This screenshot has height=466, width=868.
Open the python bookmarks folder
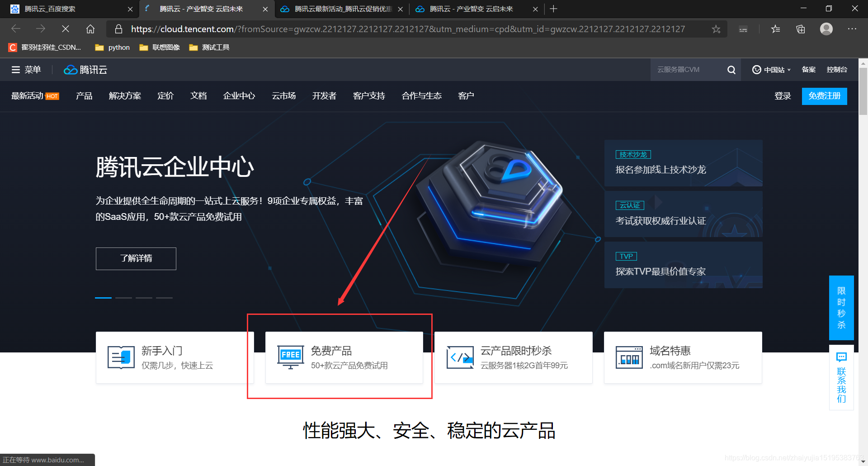coord(113,48)
